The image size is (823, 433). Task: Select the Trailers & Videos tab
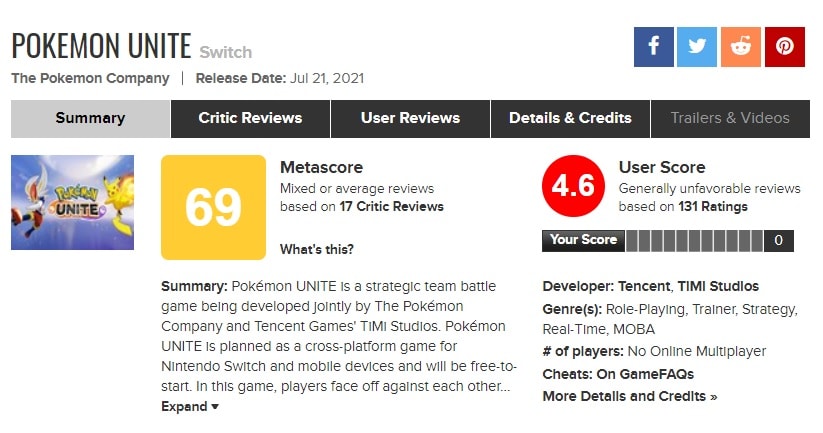730,119
